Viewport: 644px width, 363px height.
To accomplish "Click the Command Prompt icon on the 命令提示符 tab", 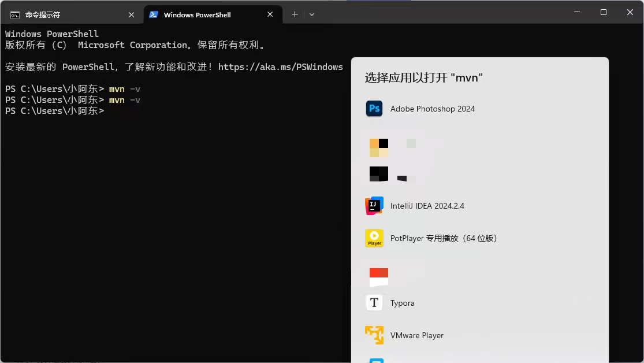I will (16, 14).
